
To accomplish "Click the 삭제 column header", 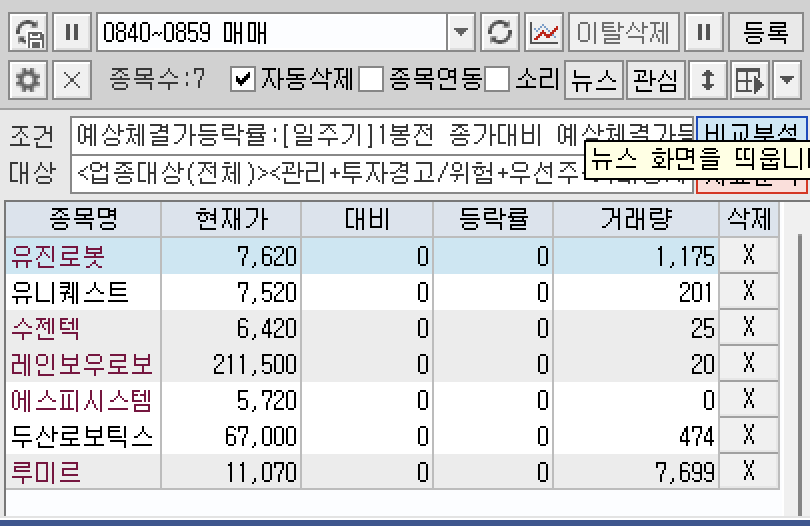I will (x=749, y=219).
